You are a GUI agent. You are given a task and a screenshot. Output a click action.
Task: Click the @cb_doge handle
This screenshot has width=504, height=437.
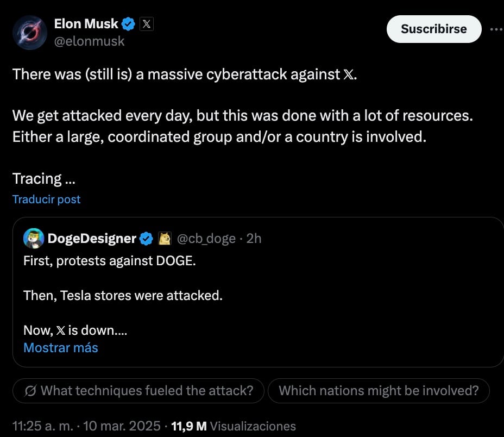point(206,239)
